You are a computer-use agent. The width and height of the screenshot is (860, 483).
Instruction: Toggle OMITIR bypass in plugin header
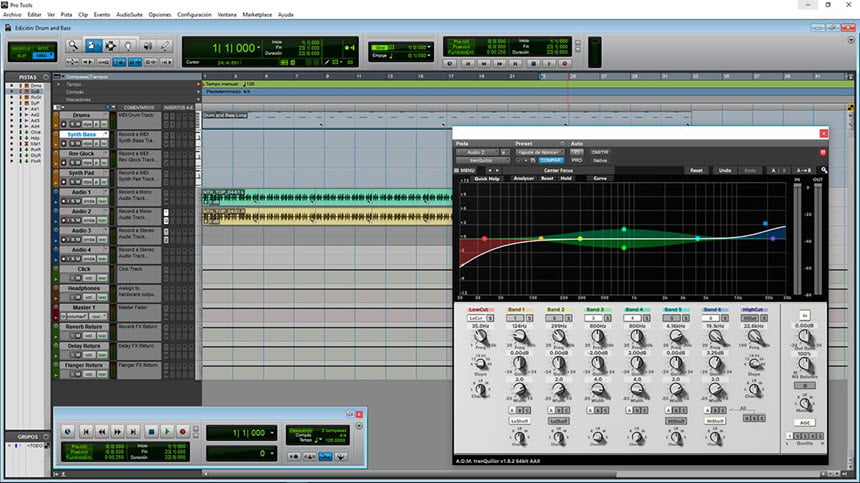click(599, 152)
